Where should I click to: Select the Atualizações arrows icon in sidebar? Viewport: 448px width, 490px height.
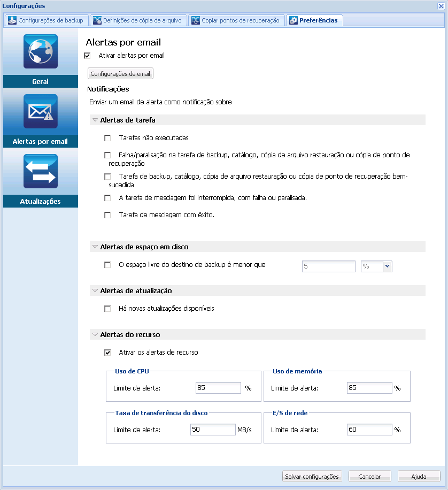click(x=40, y=171)
